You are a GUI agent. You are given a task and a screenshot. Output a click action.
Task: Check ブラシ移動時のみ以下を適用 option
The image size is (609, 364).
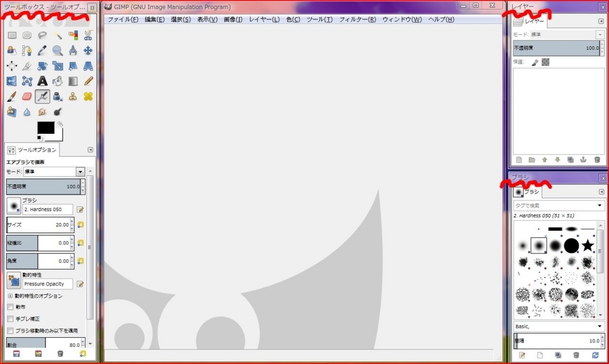(11, 331)
